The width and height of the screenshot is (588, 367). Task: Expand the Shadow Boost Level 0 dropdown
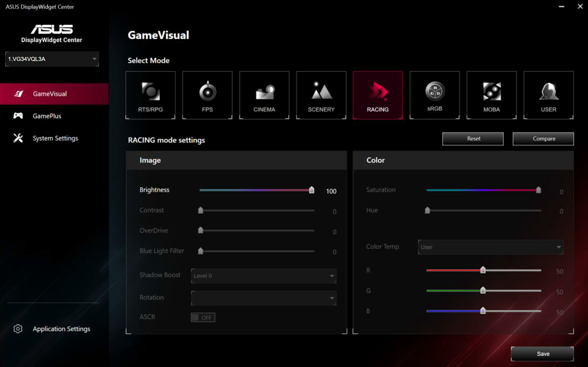263,276
